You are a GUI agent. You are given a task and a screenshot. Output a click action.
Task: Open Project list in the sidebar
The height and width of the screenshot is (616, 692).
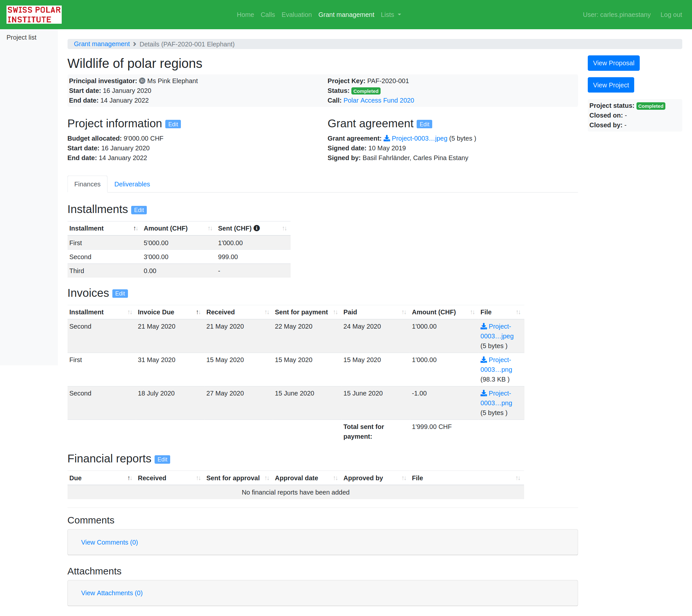pyautogui.click(x=21, y=38)
